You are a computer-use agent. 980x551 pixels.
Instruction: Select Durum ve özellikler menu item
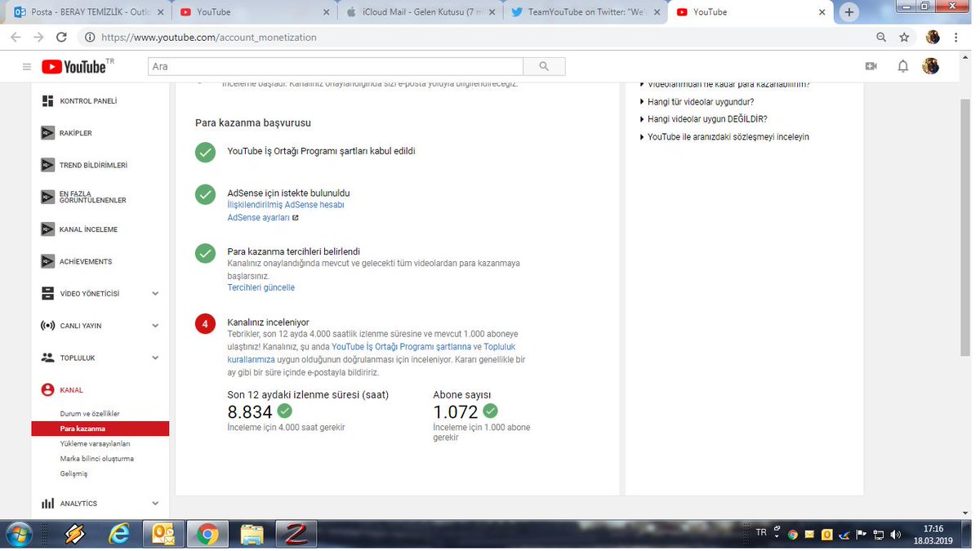pyautogui.click(x=90, y=414)
